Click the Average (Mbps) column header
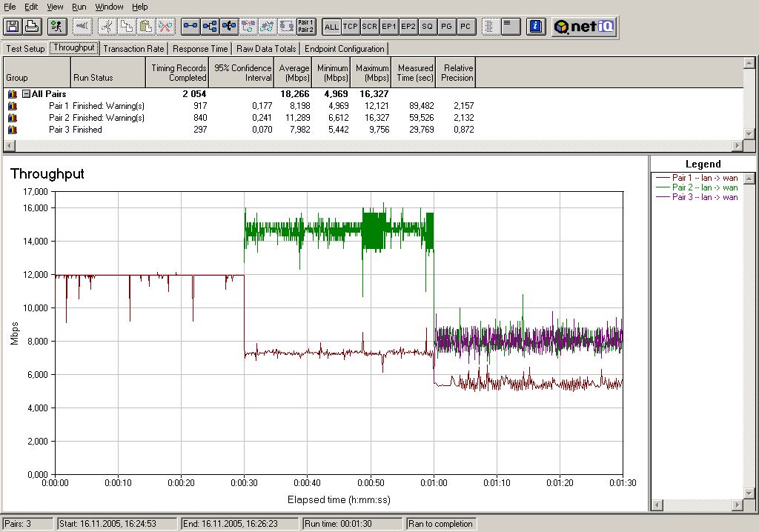This screenshot has width=759, height=532. pos(294,73)
